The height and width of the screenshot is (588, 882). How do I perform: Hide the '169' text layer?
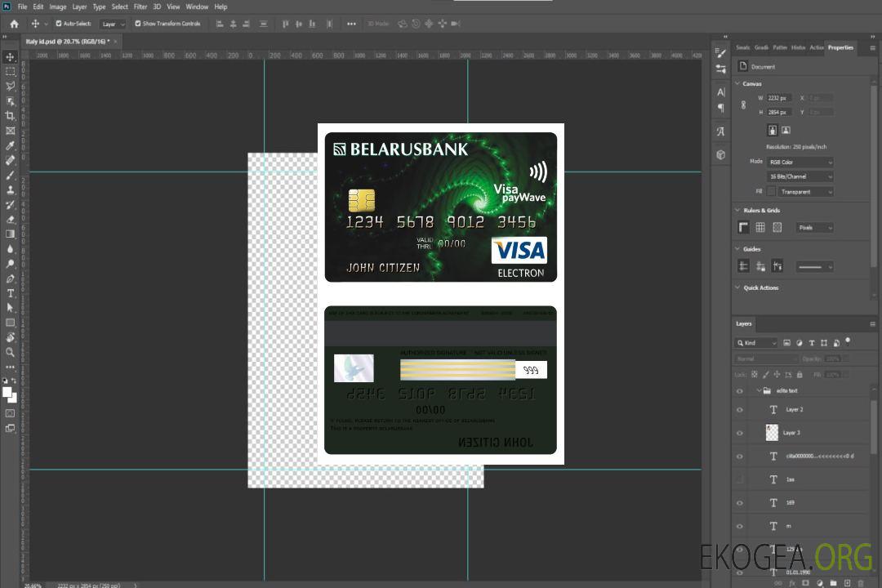[x=740, y=503]
